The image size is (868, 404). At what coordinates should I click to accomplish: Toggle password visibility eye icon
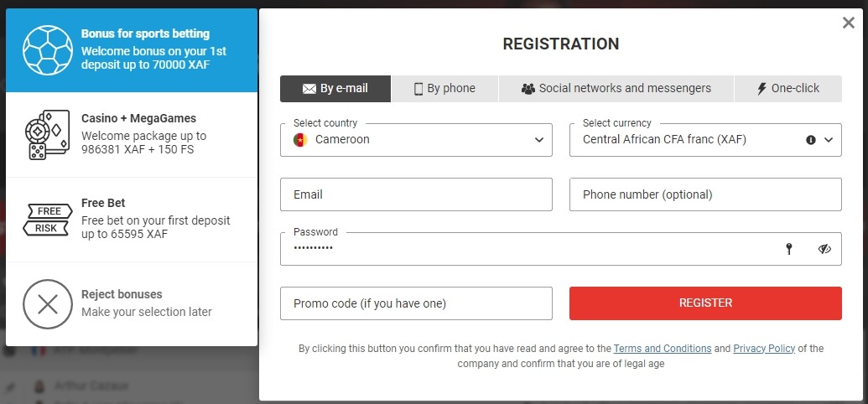(824, 249)
